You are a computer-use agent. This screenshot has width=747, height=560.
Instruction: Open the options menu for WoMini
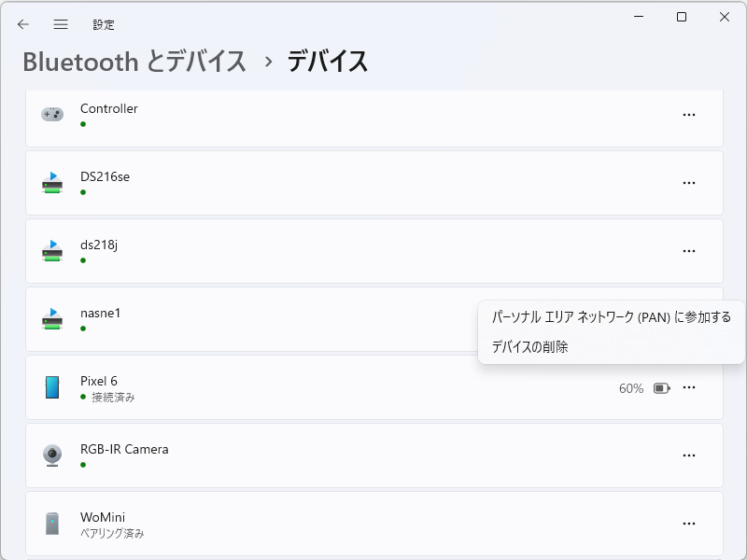[x=689, y=523]
